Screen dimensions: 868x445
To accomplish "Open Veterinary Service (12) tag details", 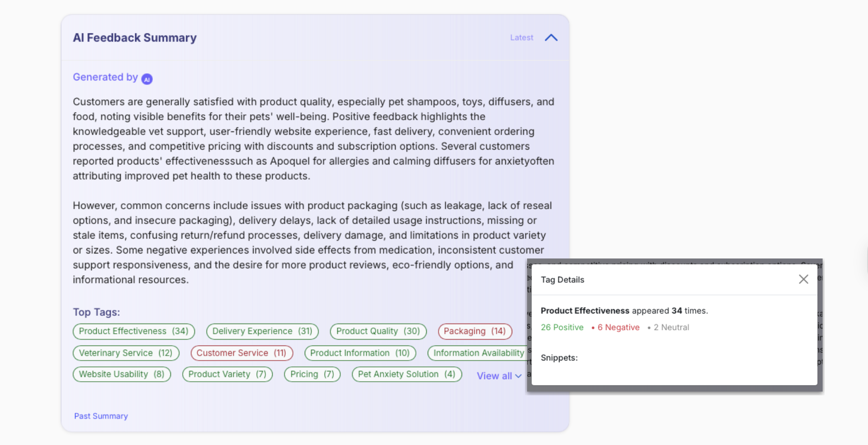I will [x=126, y=353].
